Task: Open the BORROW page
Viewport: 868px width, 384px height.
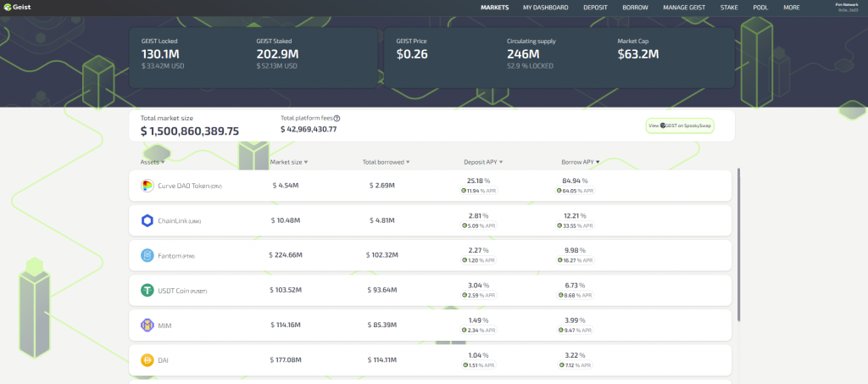Action: coord(635,8)
